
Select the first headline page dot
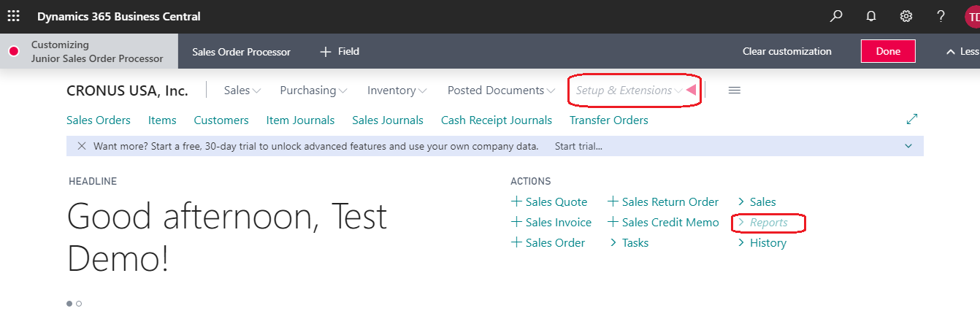pos(69,304)
